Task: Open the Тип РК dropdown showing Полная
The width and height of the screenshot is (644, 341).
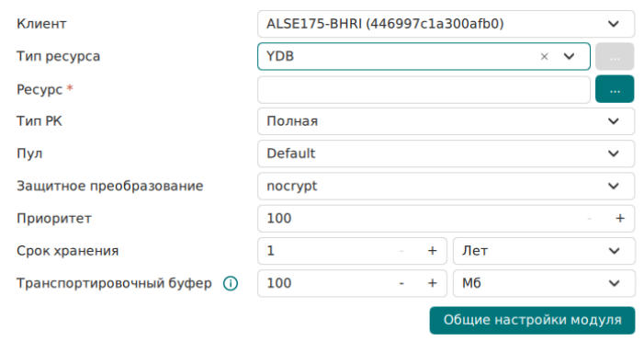Action: click(446, 121)
